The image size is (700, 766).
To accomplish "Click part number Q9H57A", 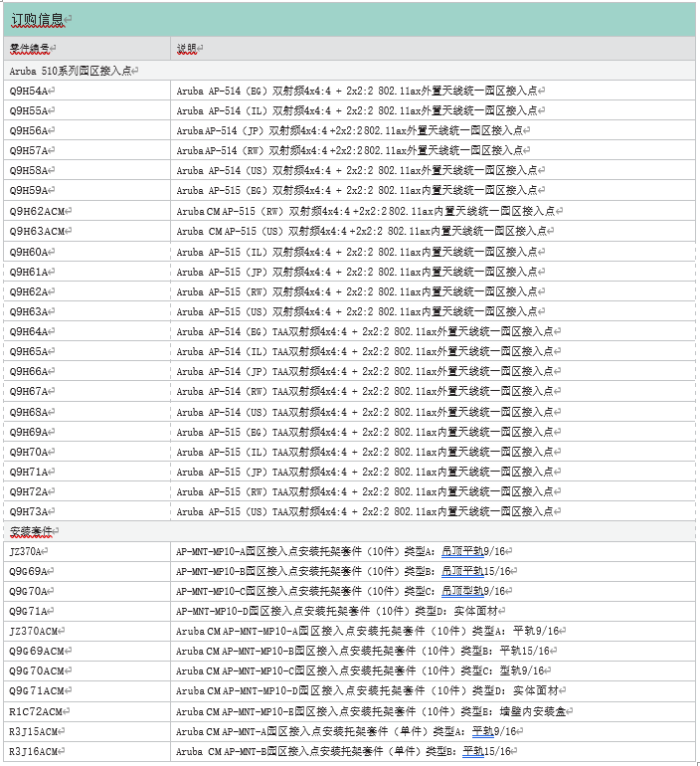I will click(x=29, y=150).
